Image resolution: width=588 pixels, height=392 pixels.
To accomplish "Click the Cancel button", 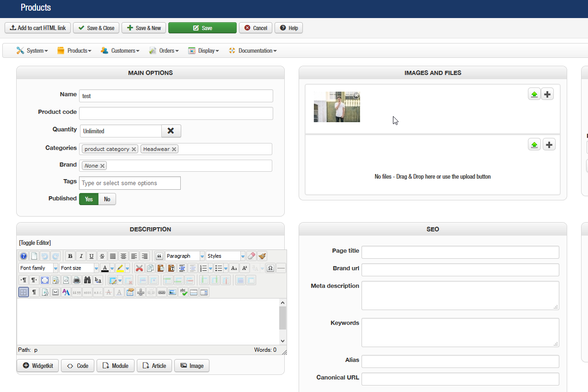I will tap(256, 28).
